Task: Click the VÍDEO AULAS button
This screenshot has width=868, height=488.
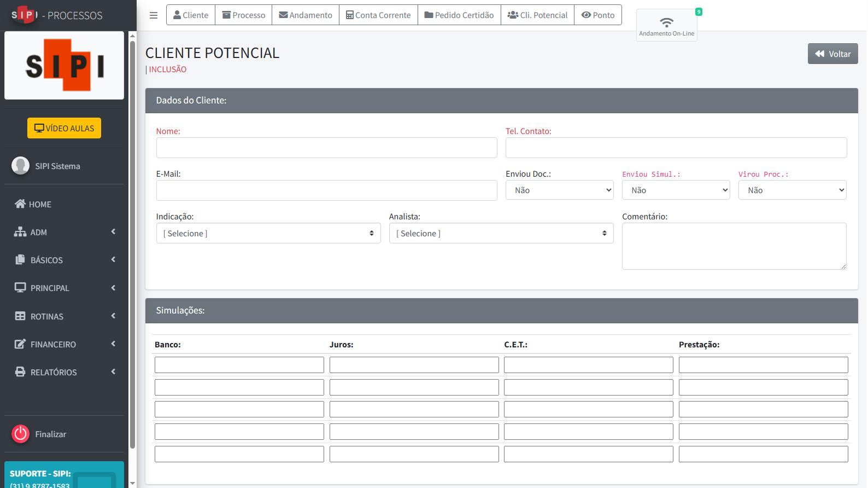Action: click(64, 128)
